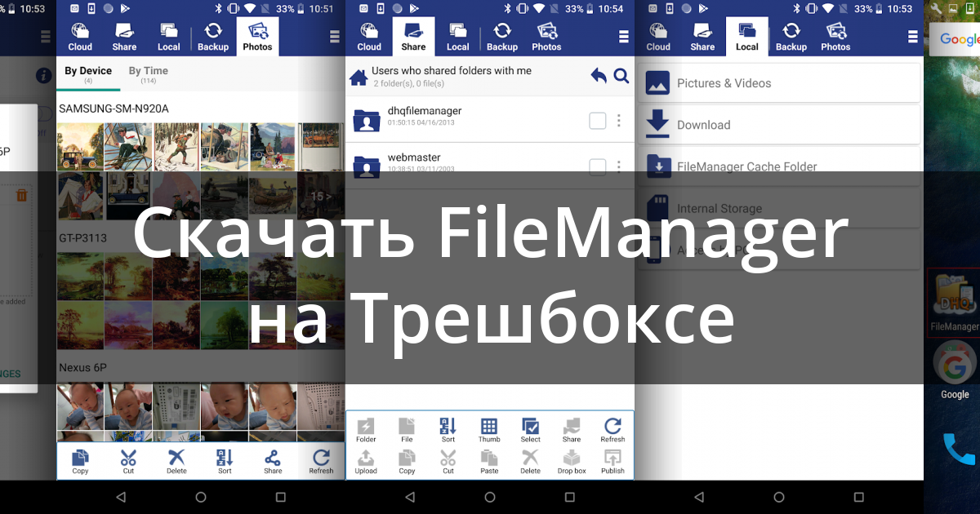This screenshot has height=514, width=980.
Task: Open hamburger menu in the Local screenshot
Action: (x=913, y=37)
